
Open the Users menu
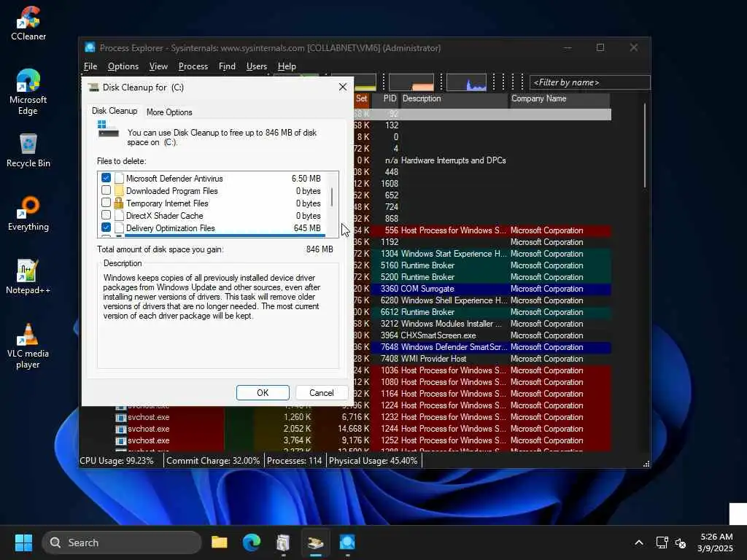(256, 66)
